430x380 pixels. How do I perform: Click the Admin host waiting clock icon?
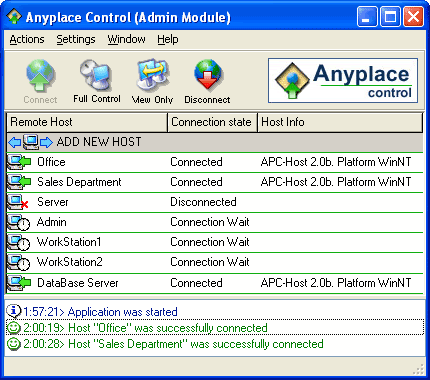coord(19,223)
